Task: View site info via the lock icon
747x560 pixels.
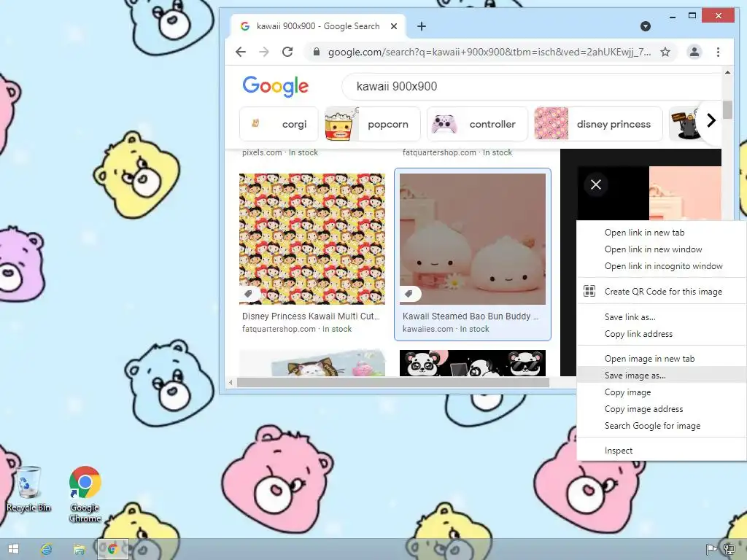Action: [317, 52]
